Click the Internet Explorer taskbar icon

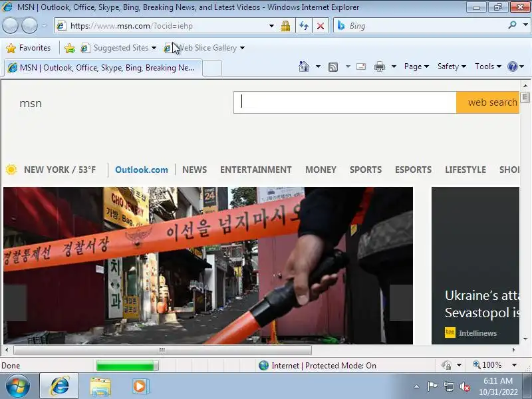pyautogui.click(x=60, y=386)
